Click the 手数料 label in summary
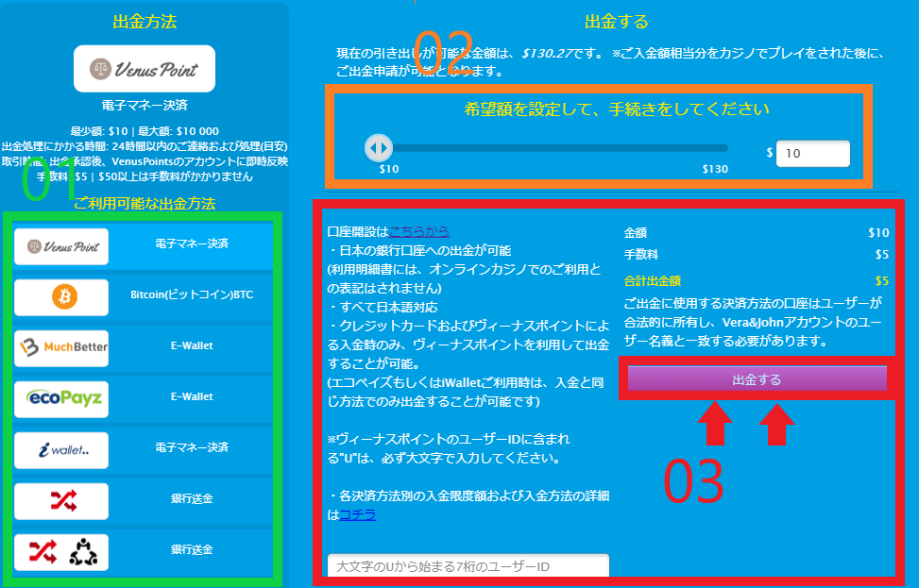Image resolution: width=919 pixels, height=588 pixels. [641, 254]
